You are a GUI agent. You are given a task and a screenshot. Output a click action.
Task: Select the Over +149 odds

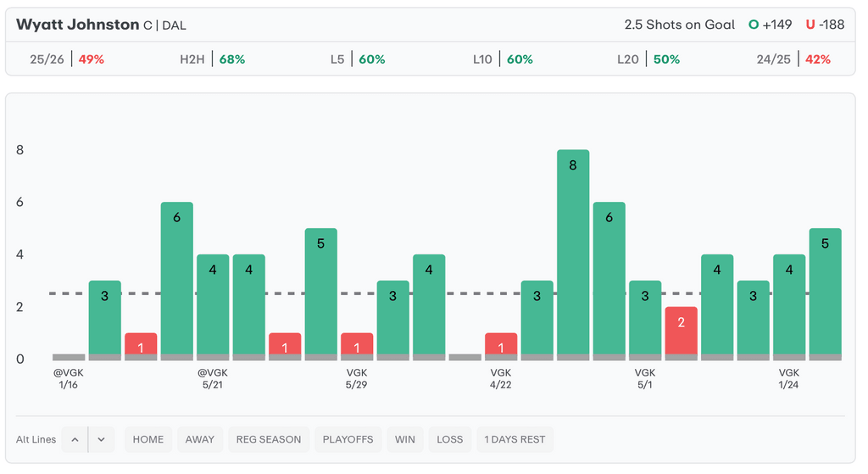point(770,25)
